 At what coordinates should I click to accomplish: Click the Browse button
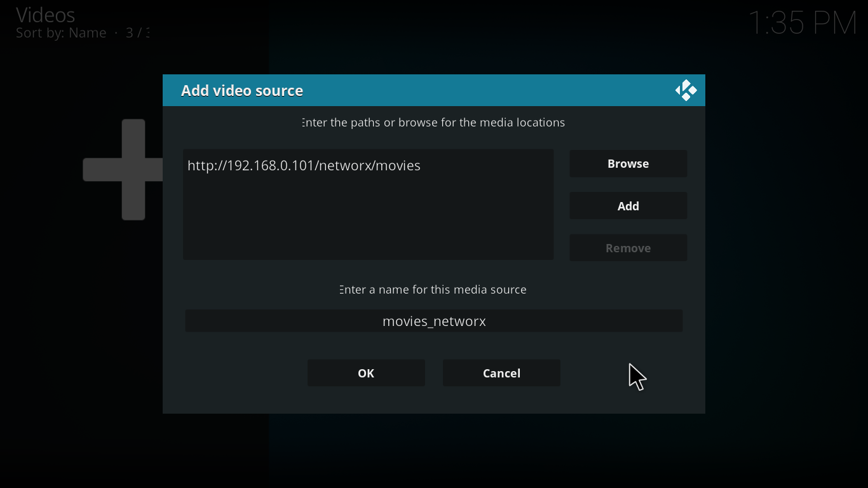pos(628,164)
